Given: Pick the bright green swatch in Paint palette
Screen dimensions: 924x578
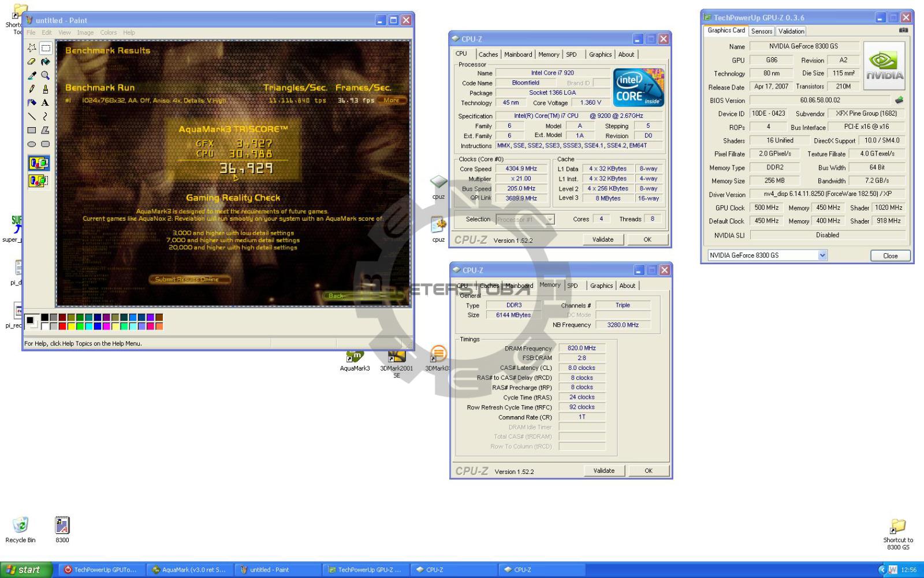Looking at the screenshot, I should [x=80, y=327].
